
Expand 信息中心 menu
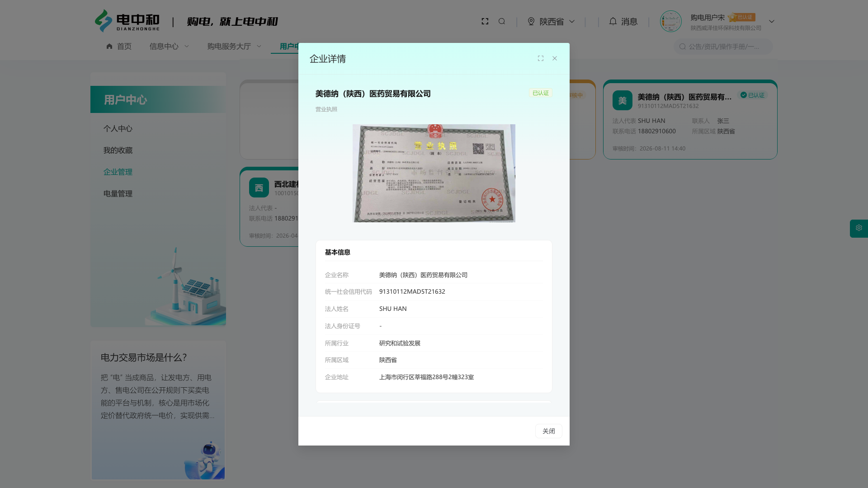click(169, 46)
